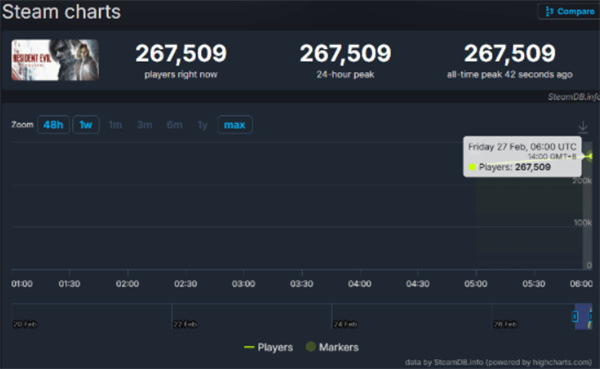
Task: Grab the left navigator range handle
Action: [574, 316]
